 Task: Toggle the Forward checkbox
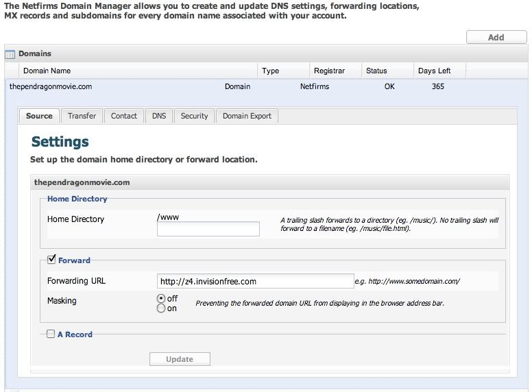click(51, 259)
